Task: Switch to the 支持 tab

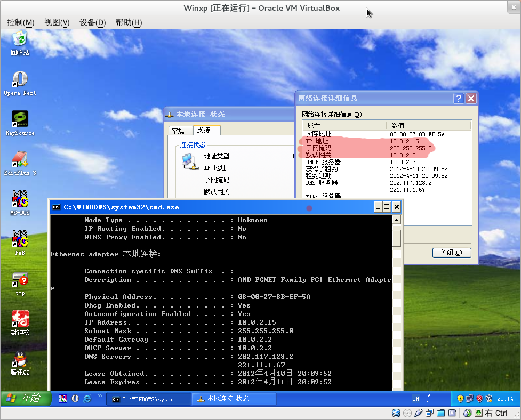Action: coord(206,130)
